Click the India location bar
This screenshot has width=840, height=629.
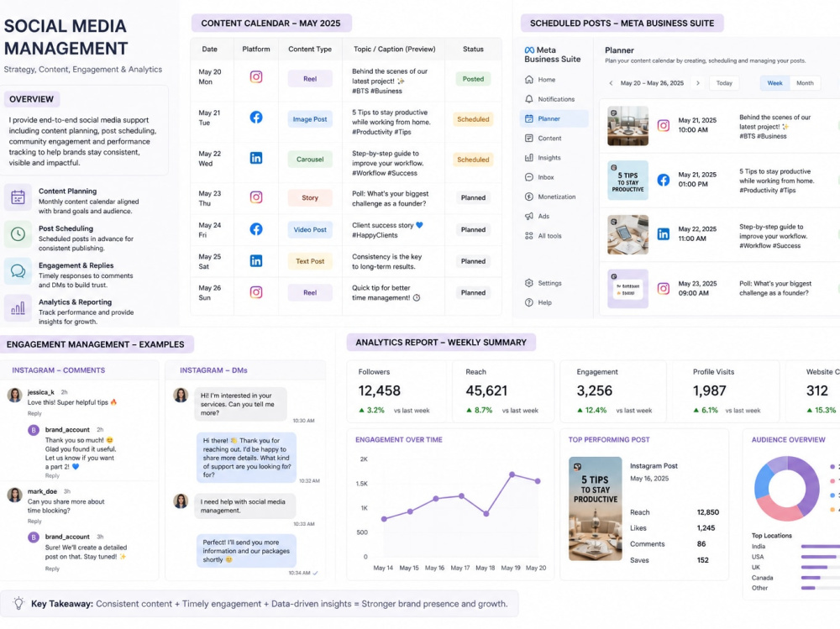821,547
